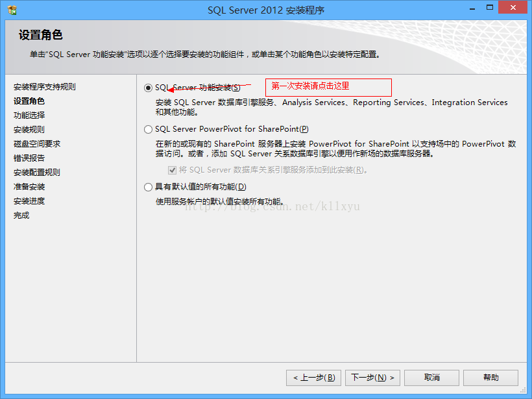
Task: Click the SQL Server setup title bar icon
Action: (x=12, y=10)
